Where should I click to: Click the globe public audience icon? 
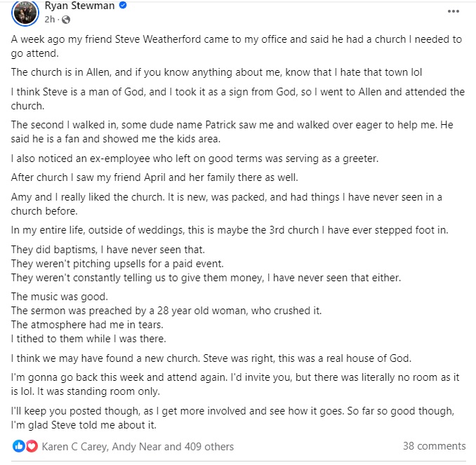(x=66, y=20)
